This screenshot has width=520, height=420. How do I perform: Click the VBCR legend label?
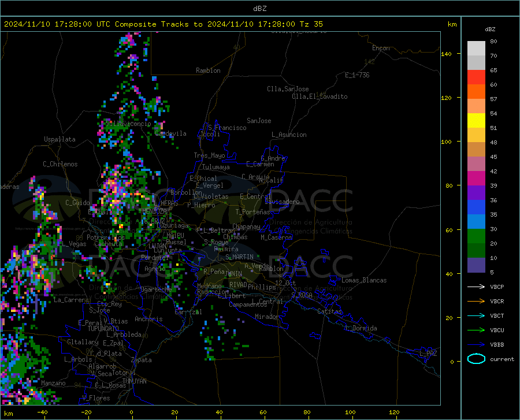pyautogui.click(x=497, y=302)
